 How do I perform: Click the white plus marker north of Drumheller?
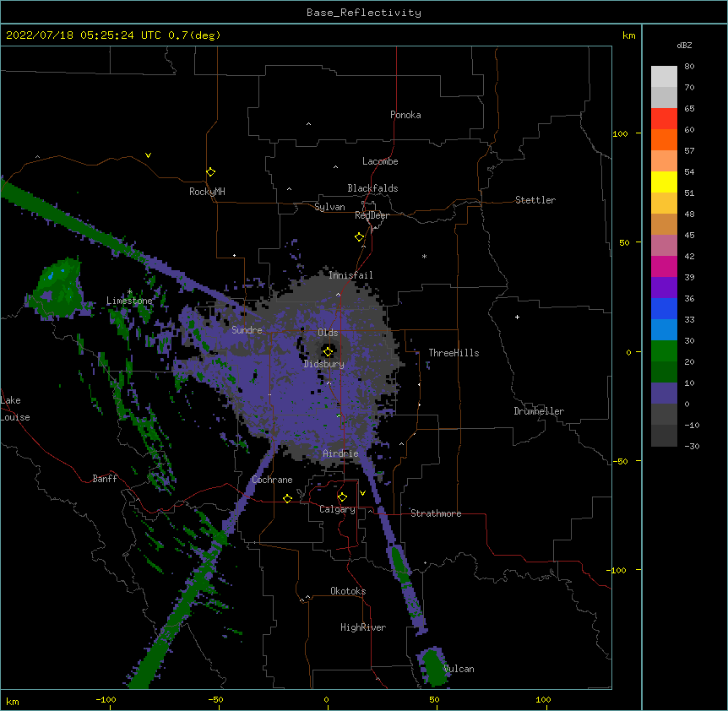pos(517,317)
